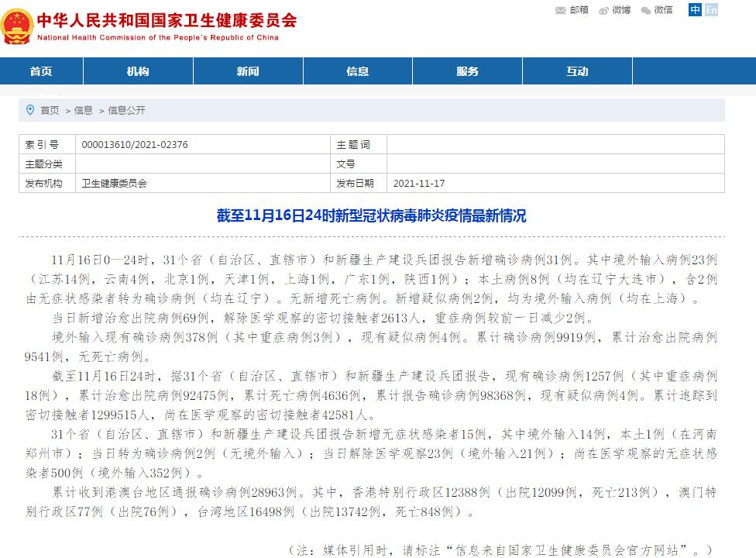
Task: Click the 卫生健康委员会 value cell
Action: 202,183
